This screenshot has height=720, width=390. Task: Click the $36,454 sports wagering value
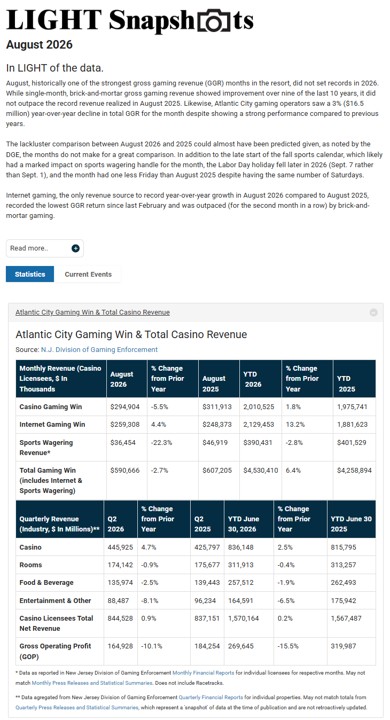click(123, 443)
